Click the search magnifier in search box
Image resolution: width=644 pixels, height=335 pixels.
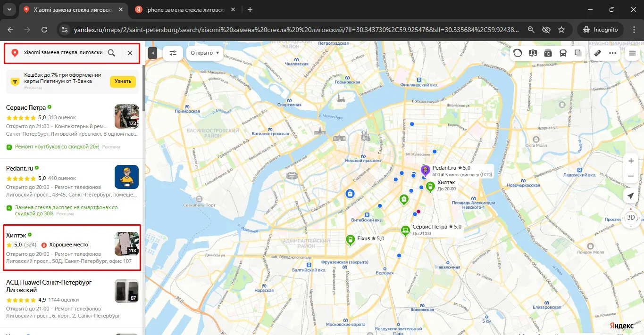pos(111,53)
